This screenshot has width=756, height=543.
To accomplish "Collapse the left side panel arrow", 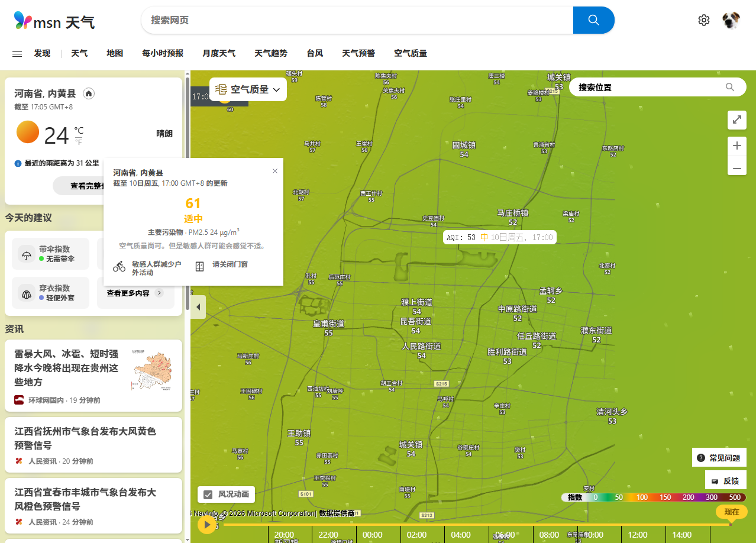I will [198, 307].
